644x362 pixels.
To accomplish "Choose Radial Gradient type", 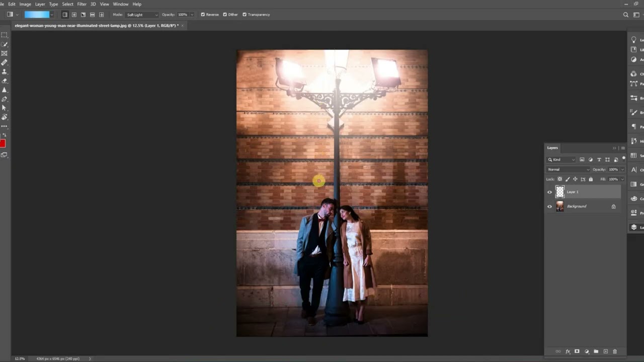I will [74, 15].
